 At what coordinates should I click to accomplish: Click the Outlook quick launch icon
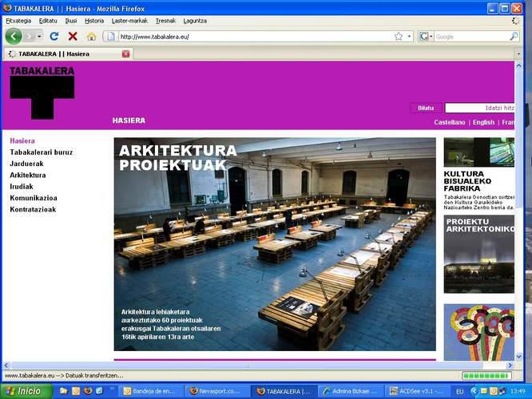point(76,391)
